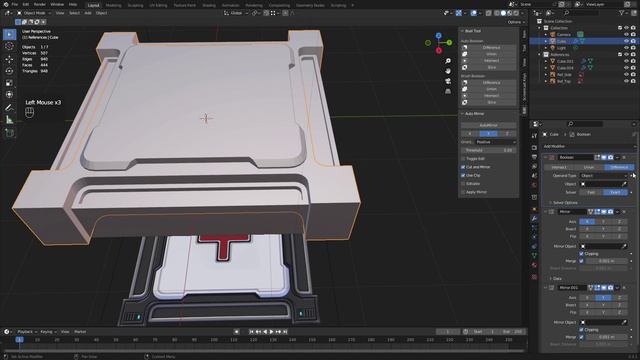This screenshot has height=360, width=640.
Task: Select Y axis in Auto Mirror panel
Action: (489, 133)
